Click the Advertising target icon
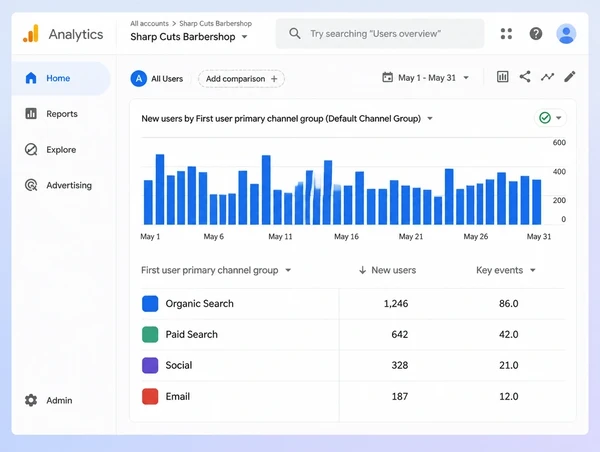 coord(31,185)
